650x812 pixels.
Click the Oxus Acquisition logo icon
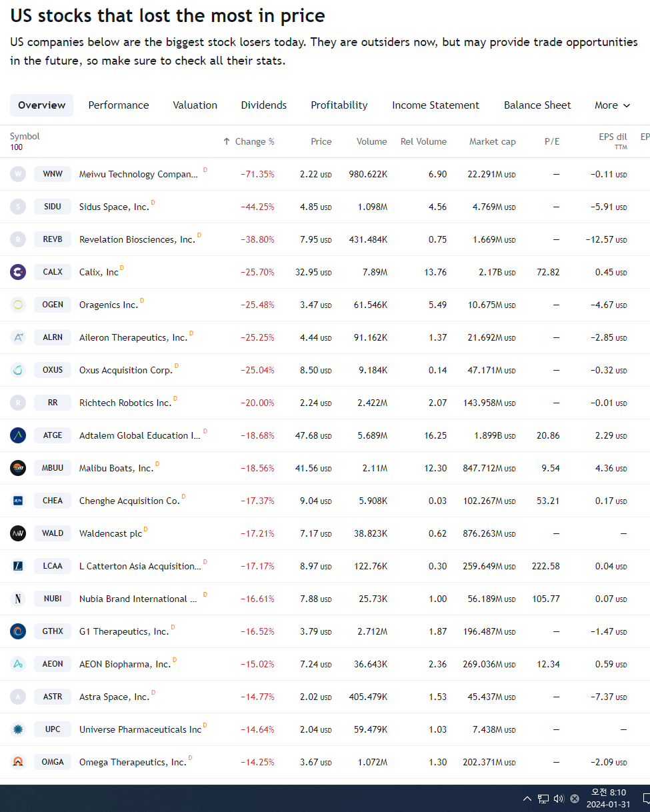(x=18, y=370)
